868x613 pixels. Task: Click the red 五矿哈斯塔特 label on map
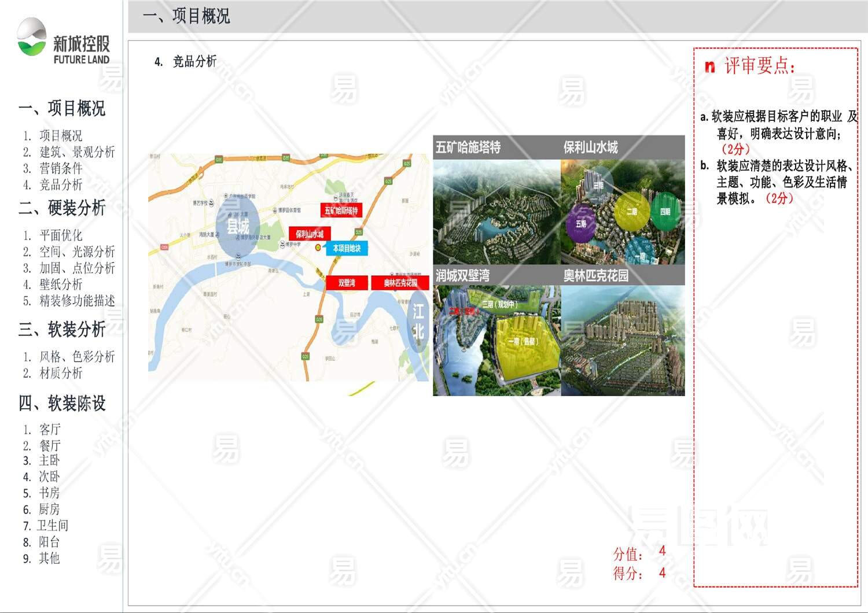coord(341,211)
